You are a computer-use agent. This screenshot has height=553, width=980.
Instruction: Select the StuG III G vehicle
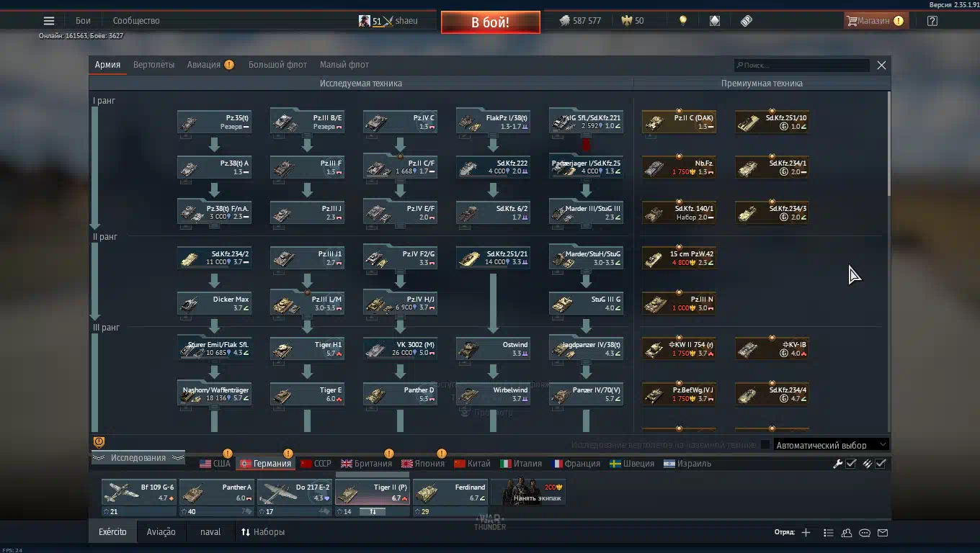586,304
